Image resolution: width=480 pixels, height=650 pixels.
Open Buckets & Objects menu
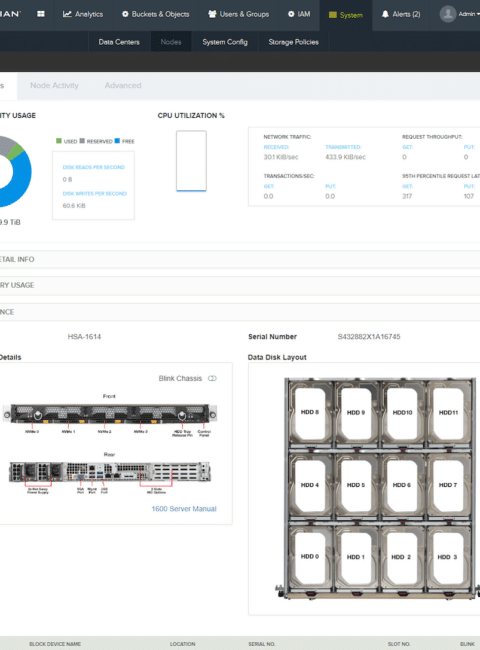pos(155,14)
